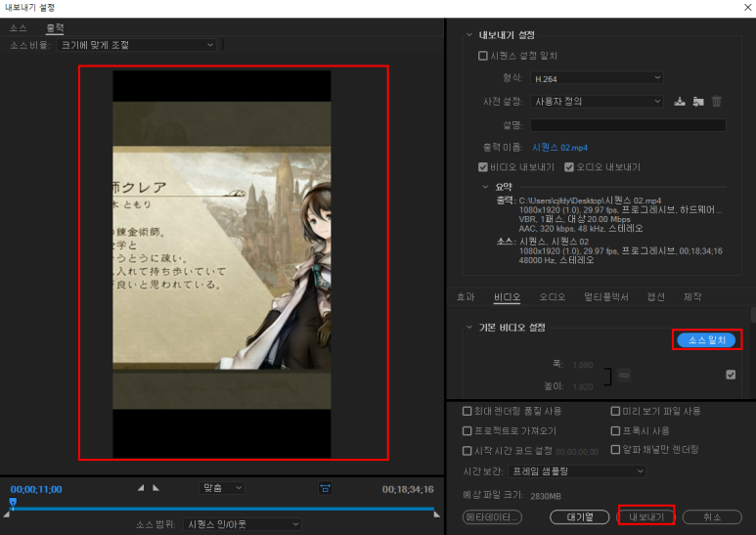Viewport: 756px width, 535px height.
Task: Close the 내보내기 설정 dialog
Action: 747,7
